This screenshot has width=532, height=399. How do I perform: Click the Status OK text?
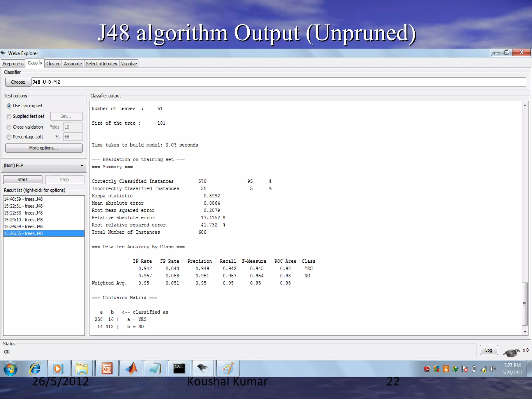[x=7, y=352]
